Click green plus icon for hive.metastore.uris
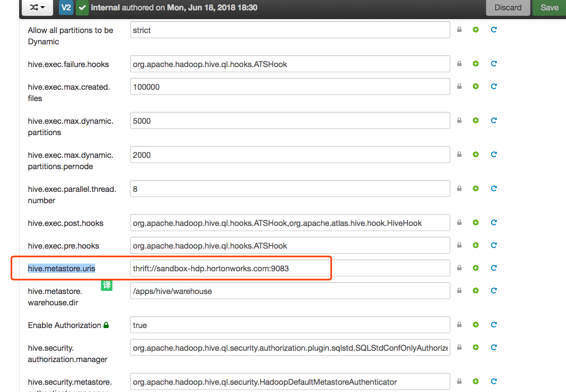 pos(476,268)
